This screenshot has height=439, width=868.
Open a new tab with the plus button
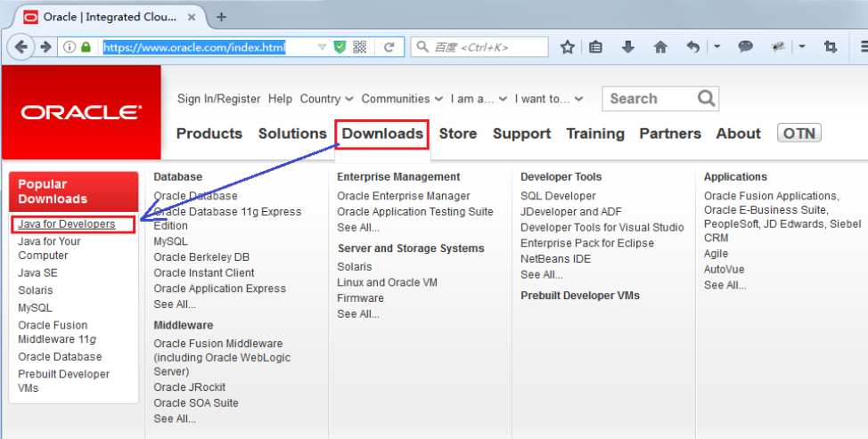click(221, 17)
